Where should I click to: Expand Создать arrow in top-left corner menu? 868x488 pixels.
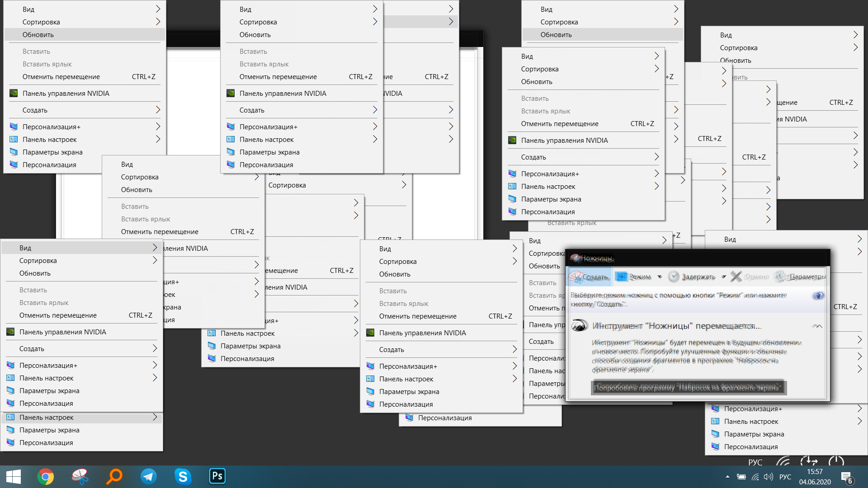(x=158, y=110)
